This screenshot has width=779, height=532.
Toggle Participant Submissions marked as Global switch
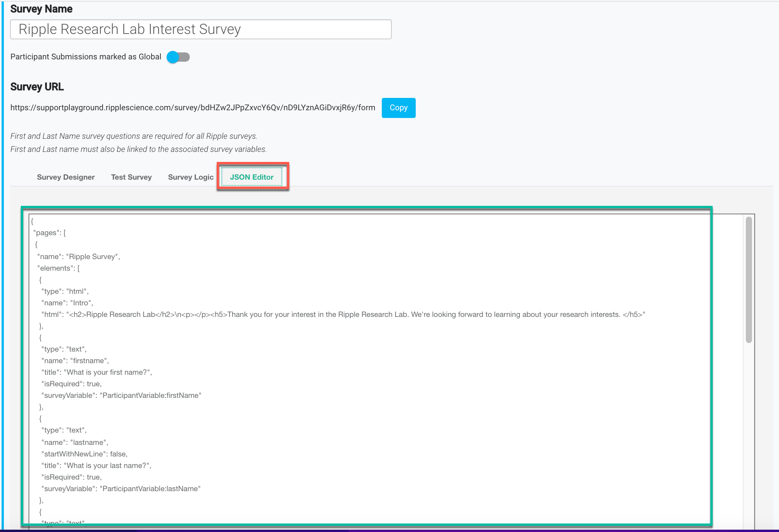(178, 57)
